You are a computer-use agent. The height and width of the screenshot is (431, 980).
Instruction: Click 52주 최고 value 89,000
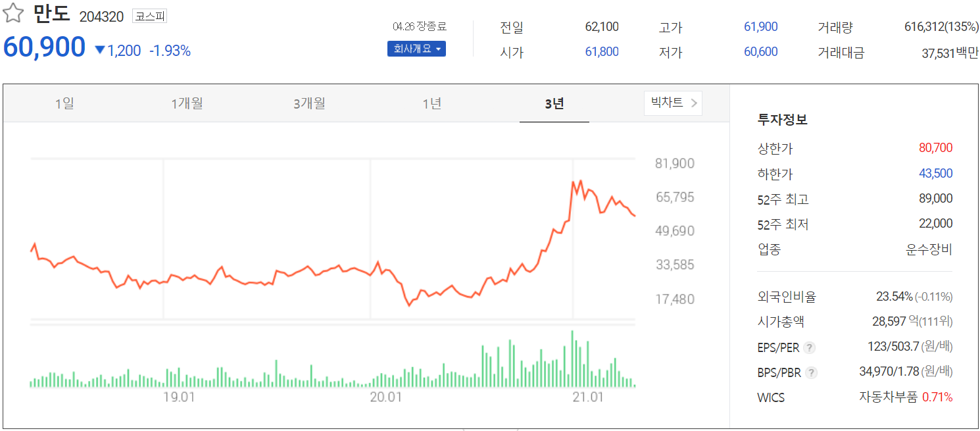pos(936,199)
